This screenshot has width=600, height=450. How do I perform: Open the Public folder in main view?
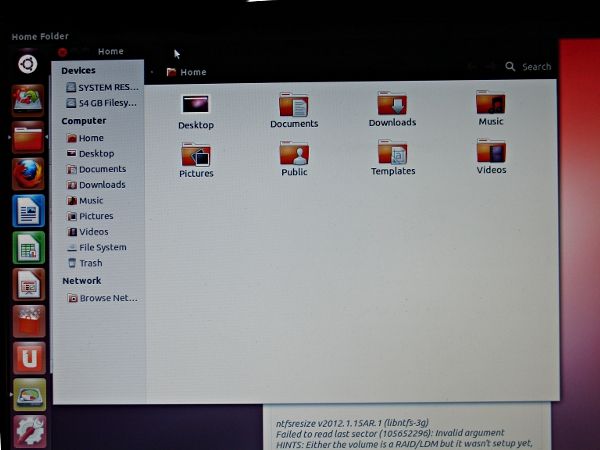(294, 159)
